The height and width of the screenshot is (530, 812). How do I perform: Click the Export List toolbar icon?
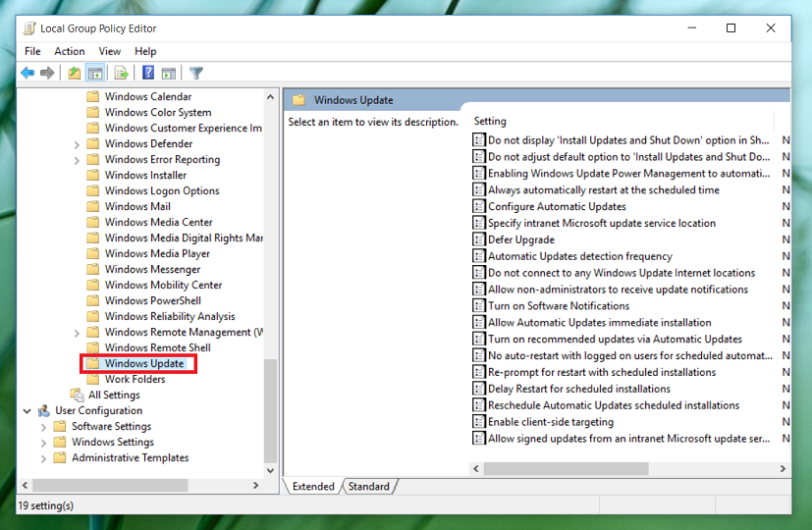122,73
